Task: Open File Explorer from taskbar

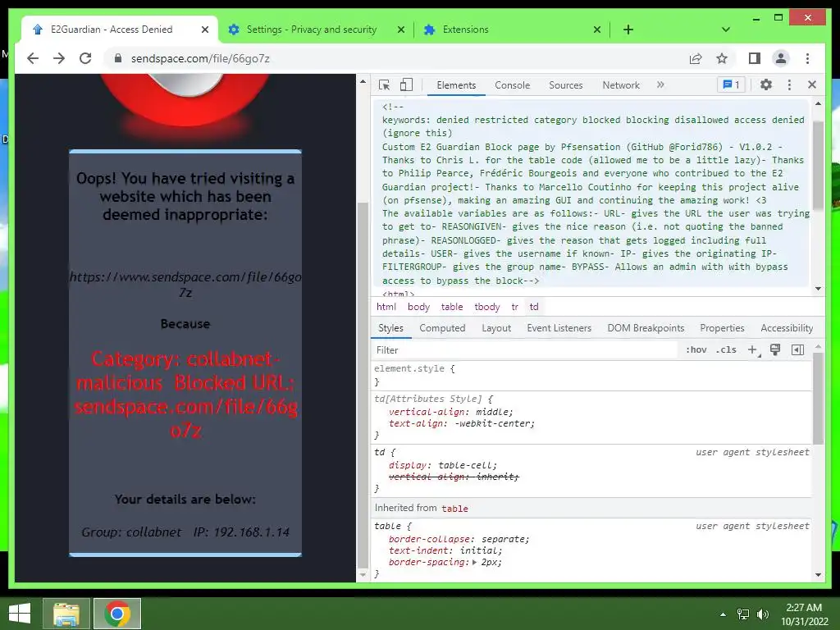Action: tap(66, 614)
